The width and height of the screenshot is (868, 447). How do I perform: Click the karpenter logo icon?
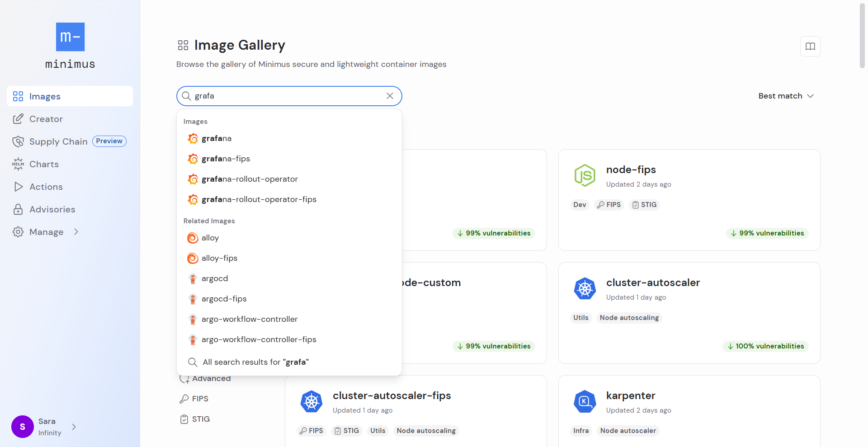click(x=585, y=401)
